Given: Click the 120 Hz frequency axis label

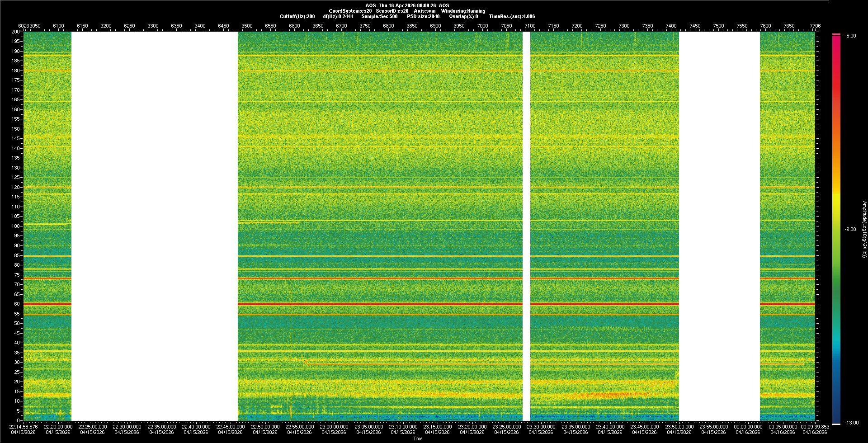Looking at the screenshot, I should tap(15, 187).
